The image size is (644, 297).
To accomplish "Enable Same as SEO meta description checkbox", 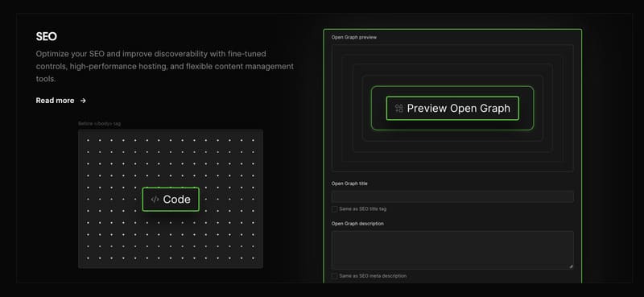I will click(334, 276).
